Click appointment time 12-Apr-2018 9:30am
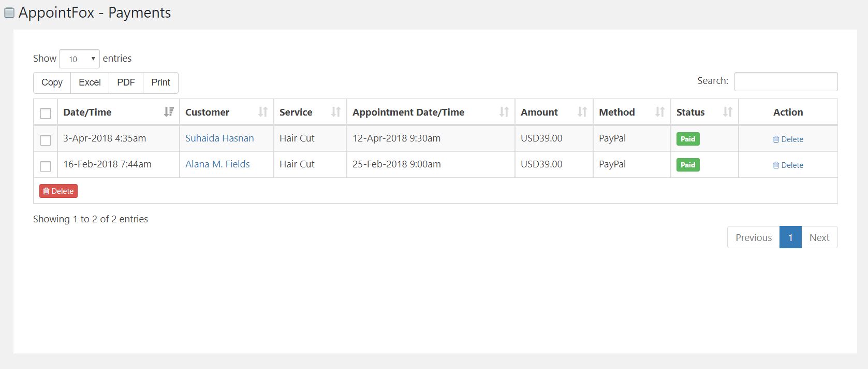 coord(396,138)
